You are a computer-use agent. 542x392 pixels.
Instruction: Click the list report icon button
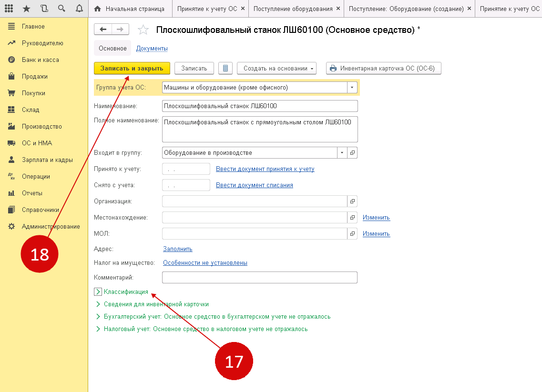[225, 68]
